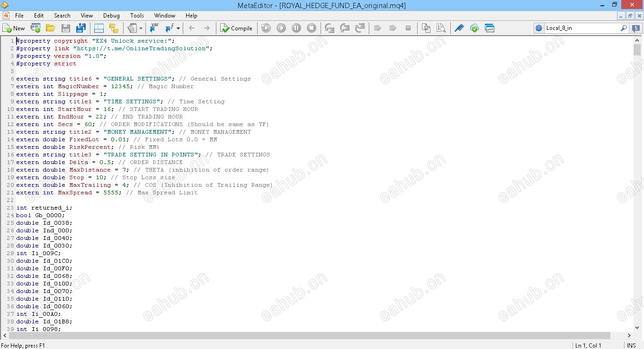
Task: Click the search box containing Local_8_in
Action: tap(581, 28)
